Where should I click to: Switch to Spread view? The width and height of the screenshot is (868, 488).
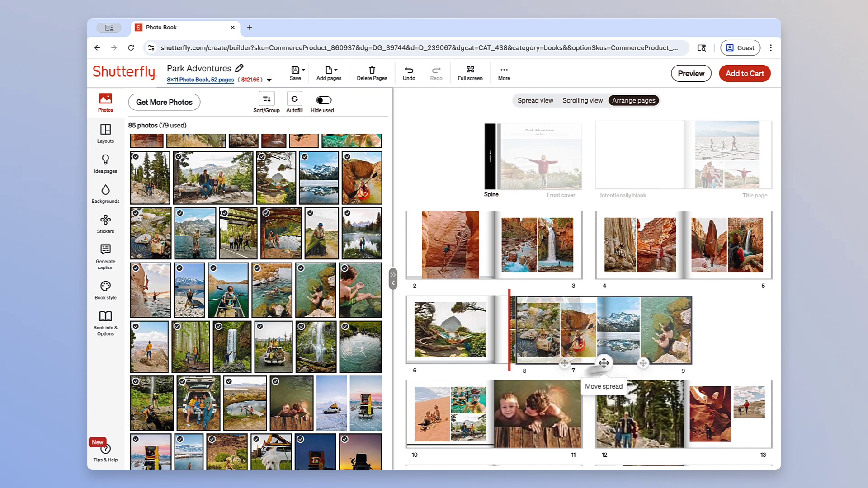[x=535, y=100]
